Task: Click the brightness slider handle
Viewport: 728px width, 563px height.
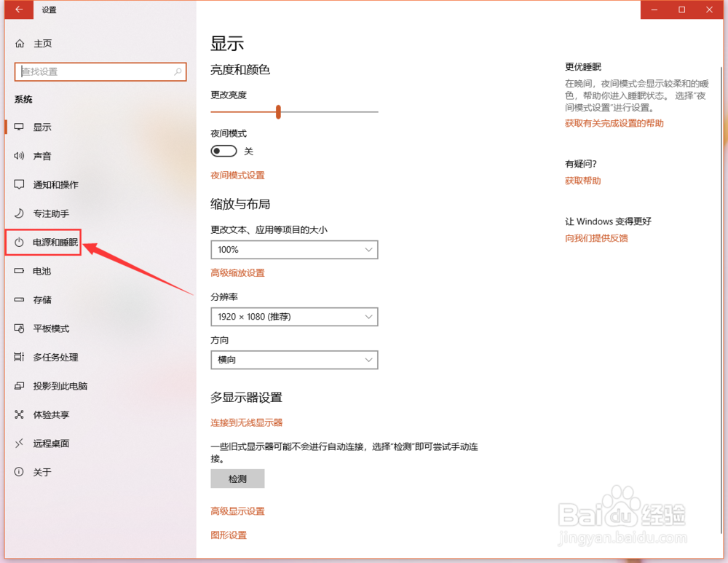Action: point(278,112)
